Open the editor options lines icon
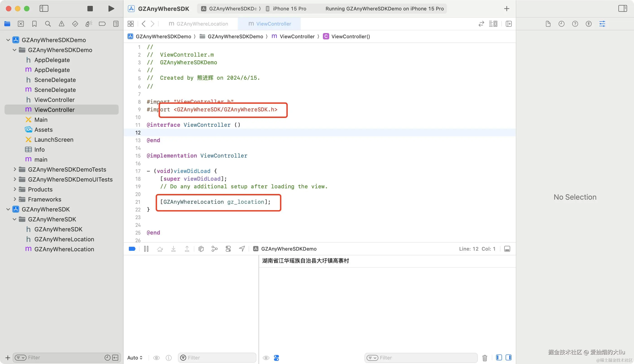This screenshot has height=364, width=634. (493, 24)
